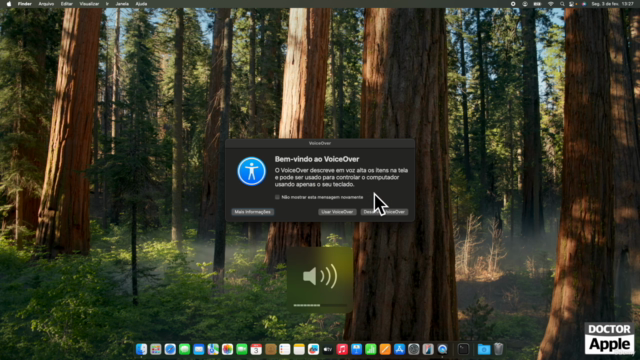This screenshot has height=360, width=640.
Task: Click the Mais Informações button
Action: coord(253,212)
